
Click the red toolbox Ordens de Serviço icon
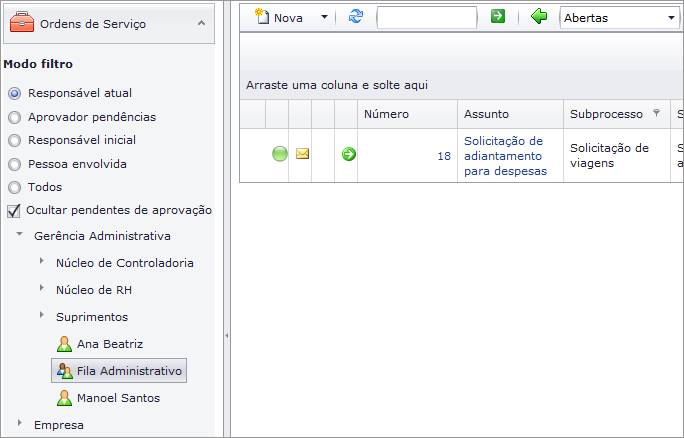click(x=21, y=22)
